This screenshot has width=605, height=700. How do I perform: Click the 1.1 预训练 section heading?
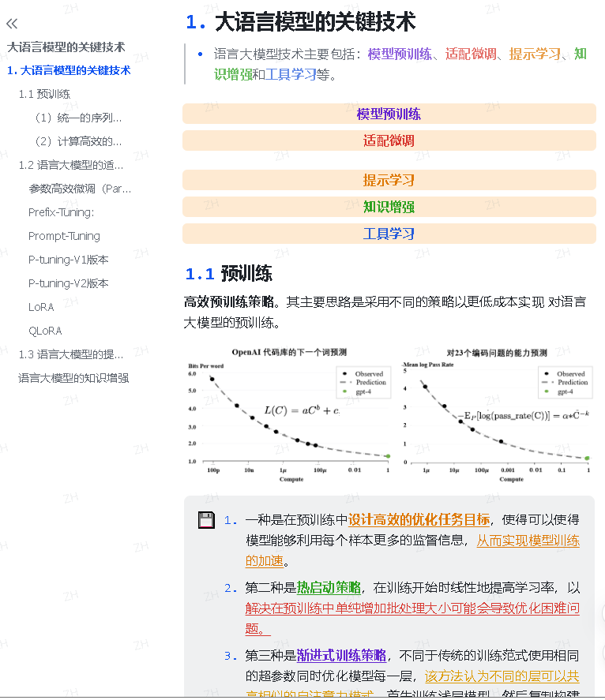[229, 273]
